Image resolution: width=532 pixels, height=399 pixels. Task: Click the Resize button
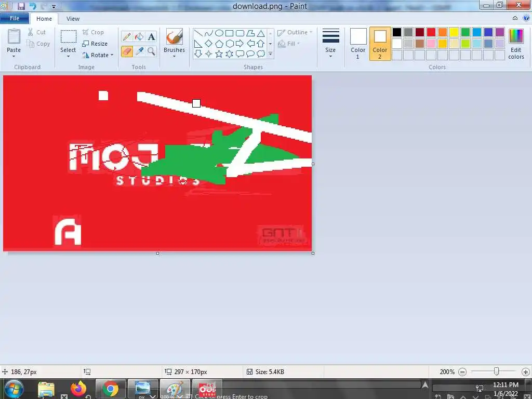[x=95, y=44]
